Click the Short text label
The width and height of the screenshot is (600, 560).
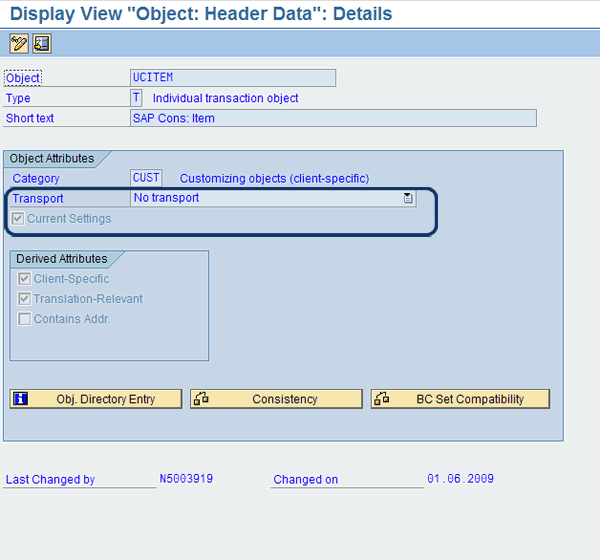click(x=30, y=118)
